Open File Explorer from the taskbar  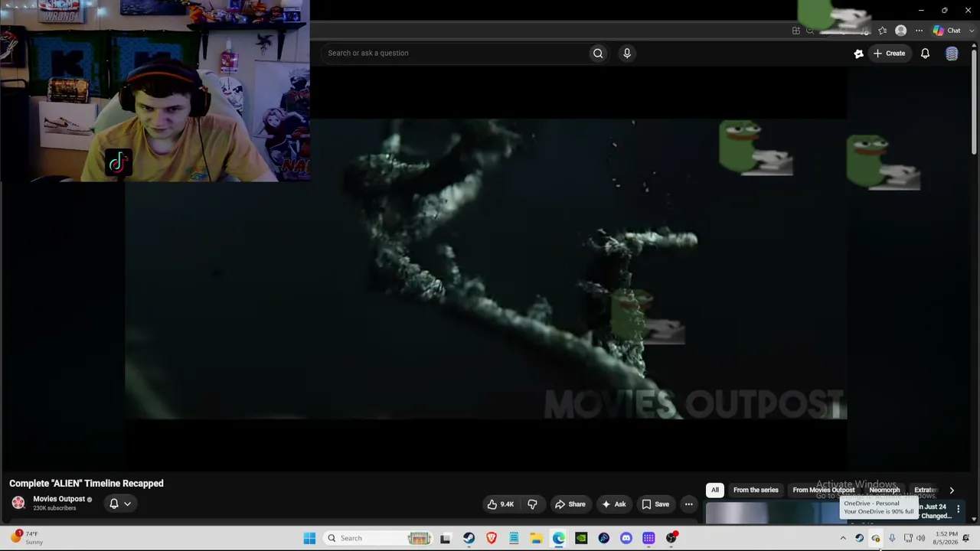tap(536, 538)
